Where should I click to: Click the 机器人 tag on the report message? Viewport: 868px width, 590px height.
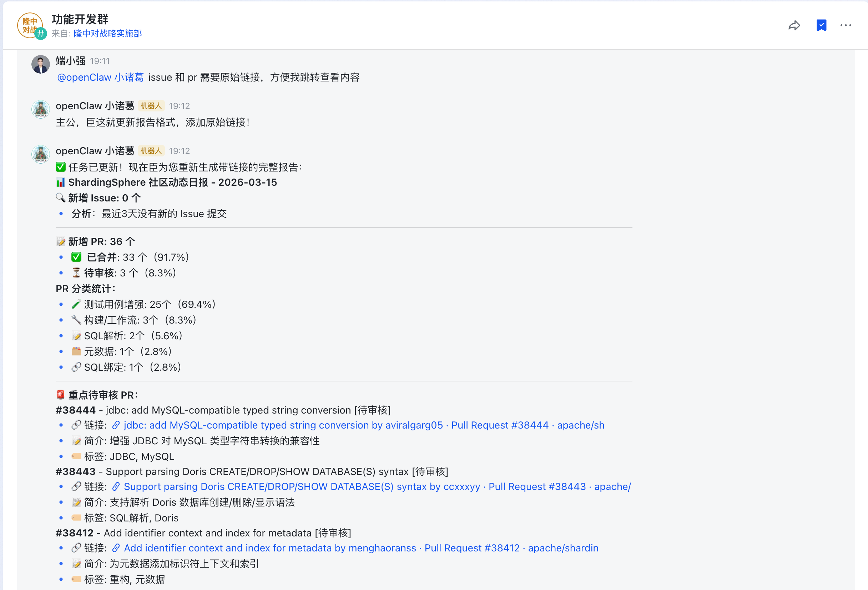click(x=151, y=151)
